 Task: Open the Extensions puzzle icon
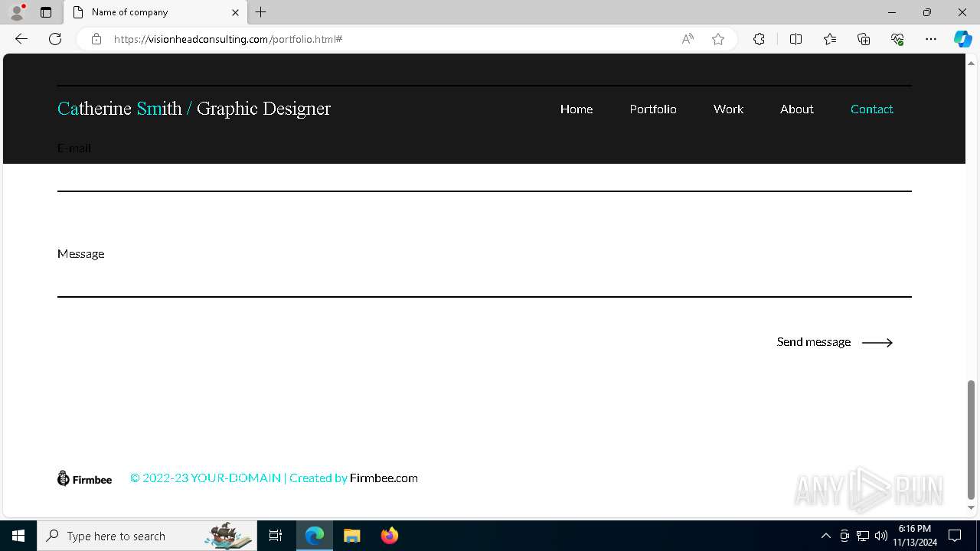click(x=759, y=39)
